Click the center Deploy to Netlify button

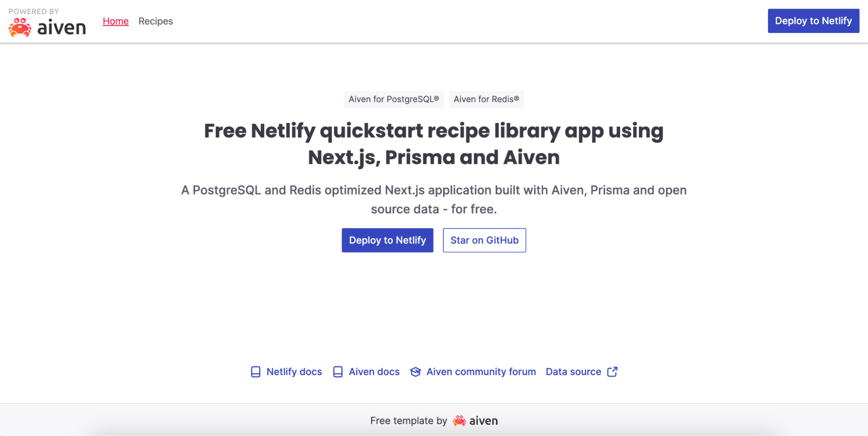point(387,240)
